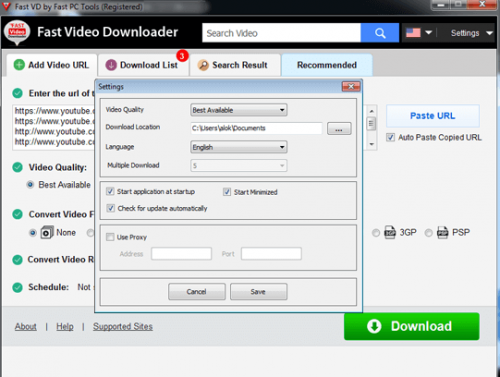Select the 3GP format radio button
The width and height of the screenshot is (500, 377).
(376, 233)
